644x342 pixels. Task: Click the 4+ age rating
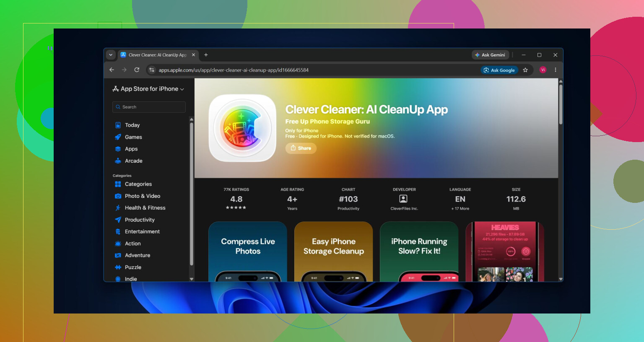[292, 199]
